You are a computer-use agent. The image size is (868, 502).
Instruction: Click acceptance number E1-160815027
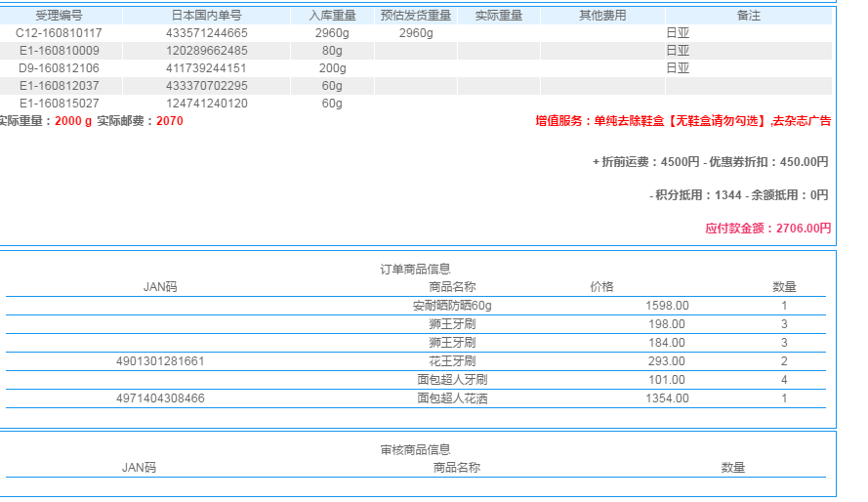click(60, 104)
